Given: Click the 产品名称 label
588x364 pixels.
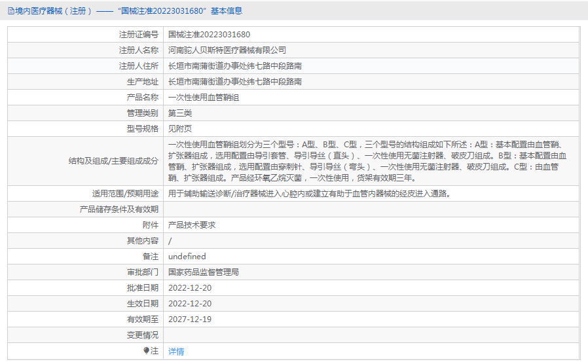Looking at the screenshot, I should [x=143, y=98].
